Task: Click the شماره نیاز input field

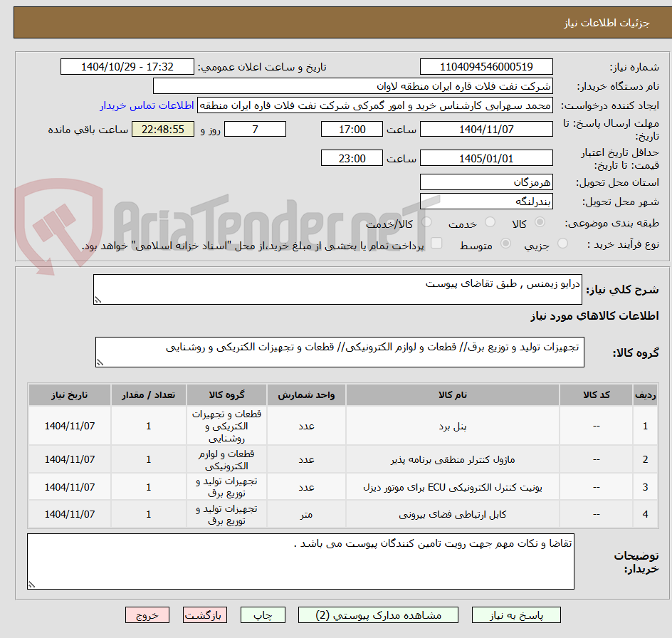Action: tap(486, 66)
